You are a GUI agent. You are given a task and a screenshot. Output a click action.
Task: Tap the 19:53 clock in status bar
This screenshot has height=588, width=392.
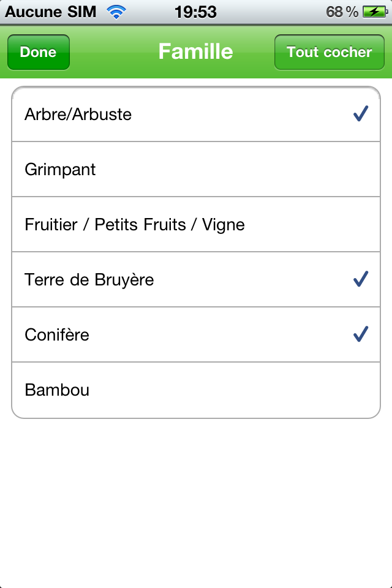(195, 12)
